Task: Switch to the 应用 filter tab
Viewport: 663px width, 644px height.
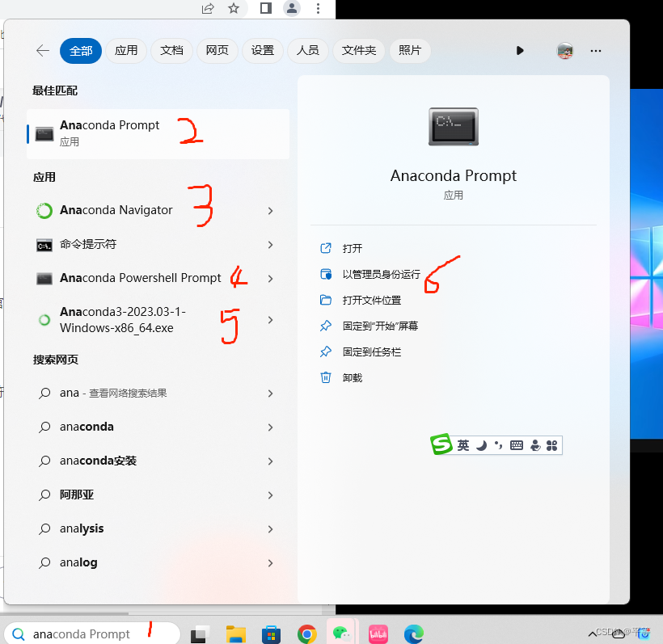Action: [126, 51]
